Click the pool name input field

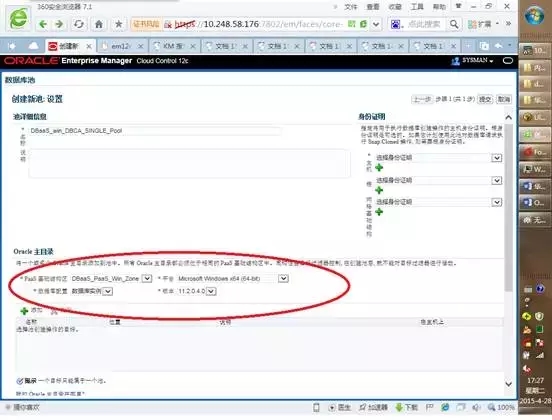[x=155, y=131]
